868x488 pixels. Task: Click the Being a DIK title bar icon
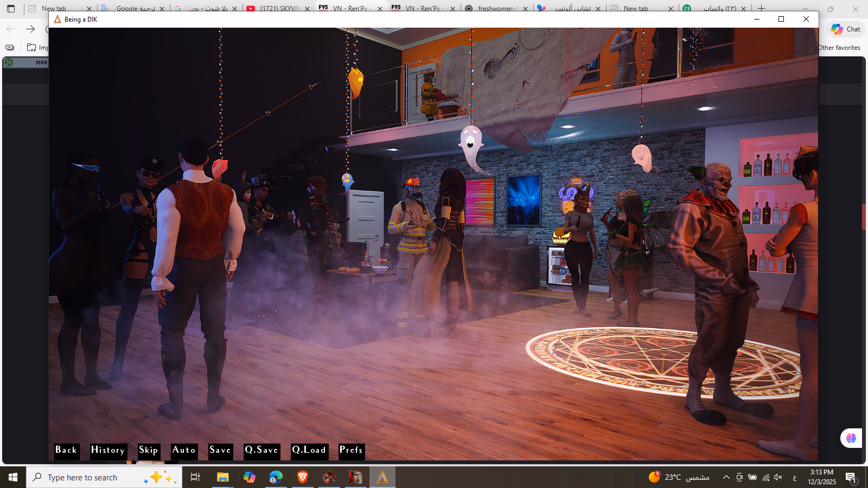(58, 20)
